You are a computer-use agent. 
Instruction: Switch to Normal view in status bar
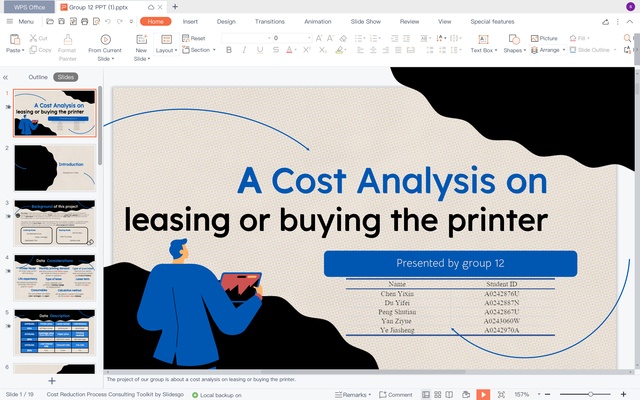(426, 394)
